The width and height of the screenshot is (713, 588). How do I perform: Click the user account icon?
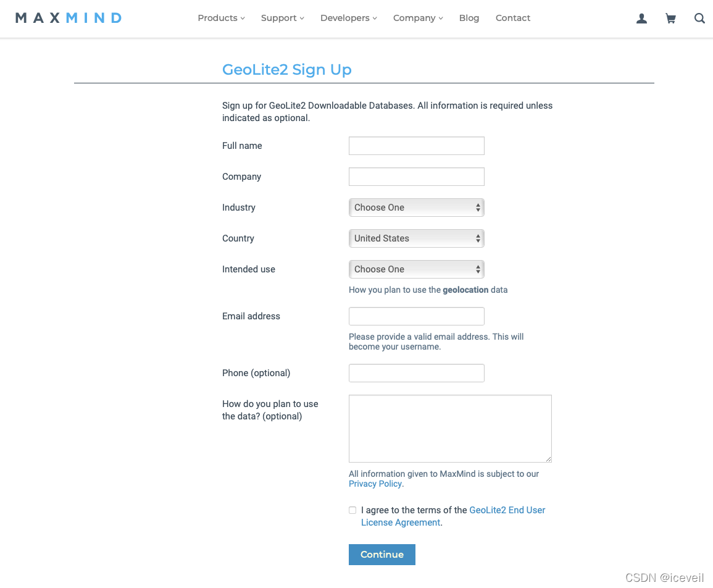641,19
